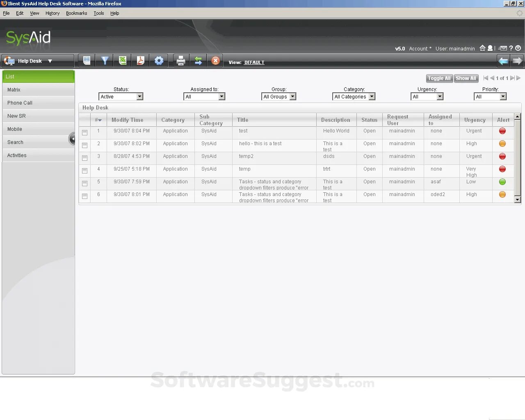Click the table scrollbar down arrow
Viewport: 525px width, 420px height.
[x=518, y=200]
